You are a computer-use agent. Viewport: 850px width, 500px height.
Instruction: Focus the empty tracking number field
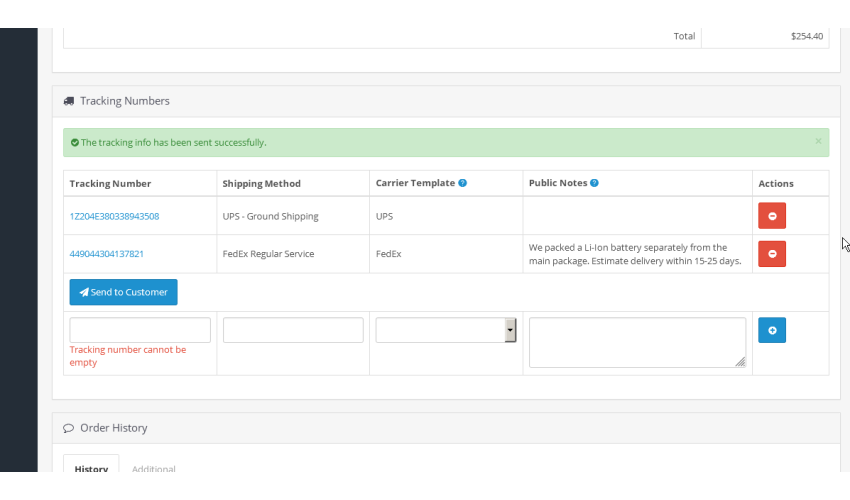click(x=140, y=330)
